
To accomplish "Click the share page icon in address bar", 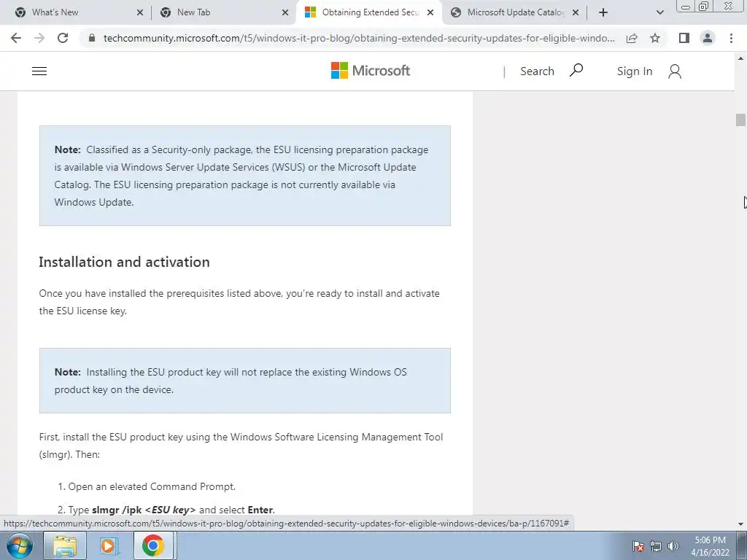I will tap(632, 38).
